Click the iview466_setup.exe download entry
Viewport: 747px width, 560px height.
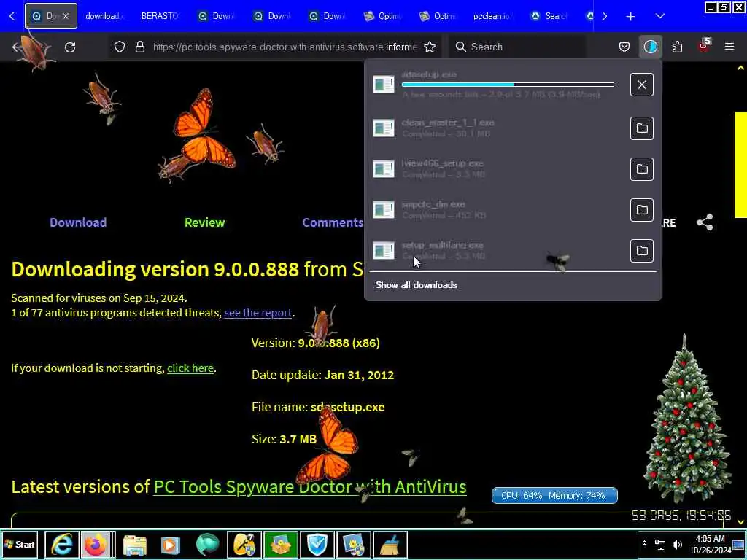pyautogui.click(x=498, y=169)
